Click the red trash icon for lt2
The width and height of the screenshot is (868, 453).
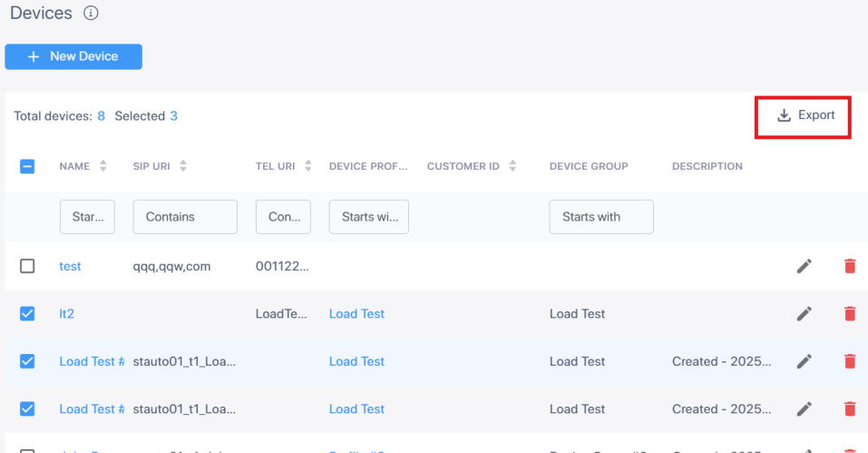850,313
